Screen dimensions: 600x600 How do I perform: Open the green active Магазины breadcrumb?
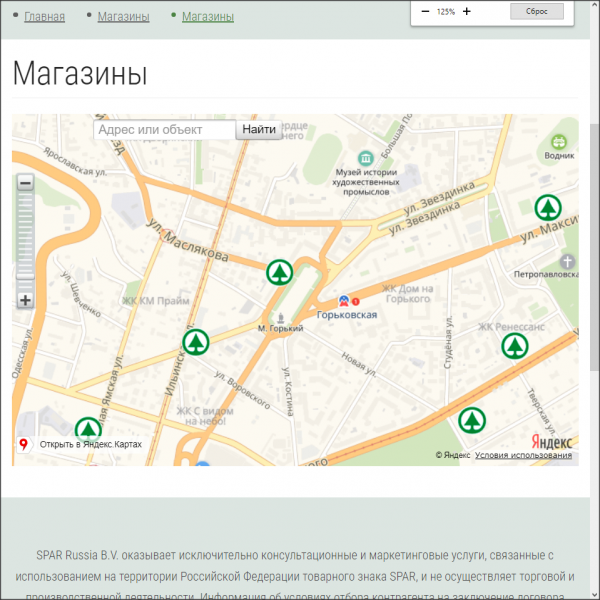coord(208,16)
